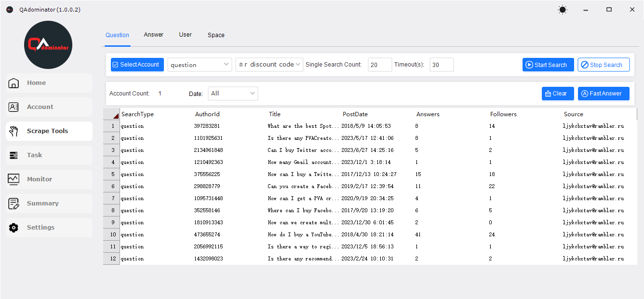Open the Home menu item
The height and width of the screenshot is (299, 644).
[49, 83]
